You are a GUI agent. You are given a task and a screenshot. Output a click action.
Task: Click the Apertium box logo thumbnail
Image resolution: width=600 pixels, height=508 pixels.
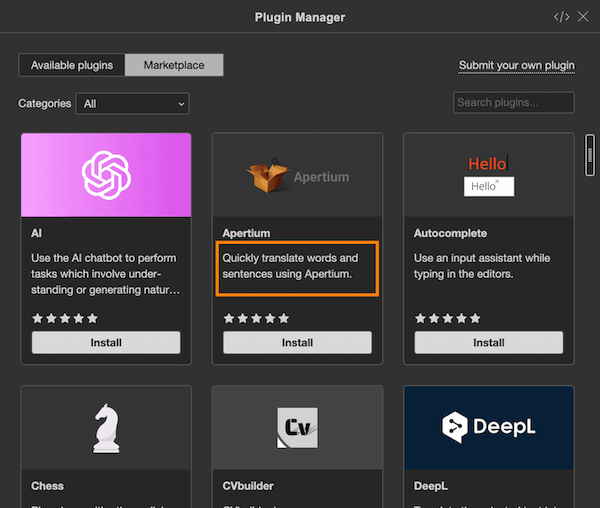(297, 175)
